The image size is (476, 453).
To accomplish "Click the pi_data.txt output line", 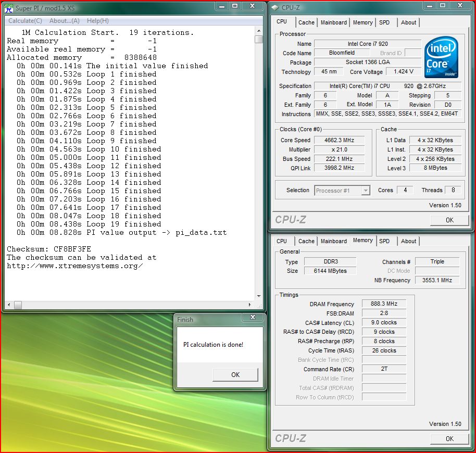I will pos(121,232).
